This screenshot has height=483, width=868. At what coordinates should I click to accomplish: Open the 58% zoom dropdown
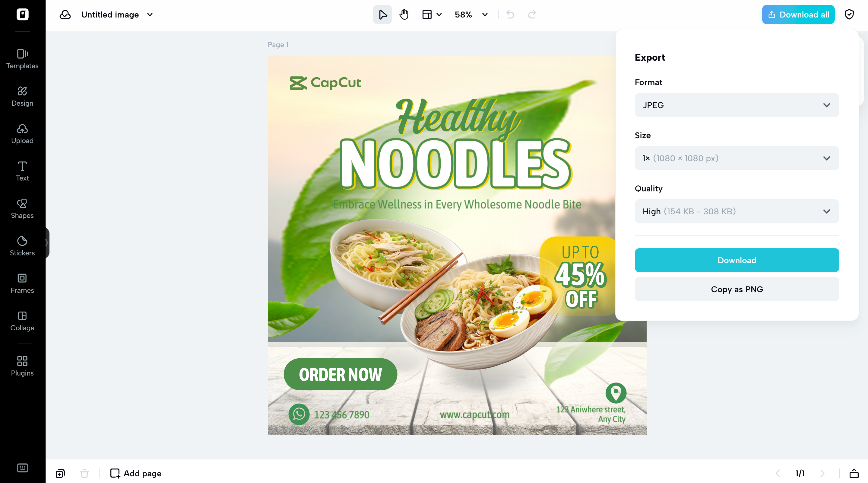click(471, 14)
